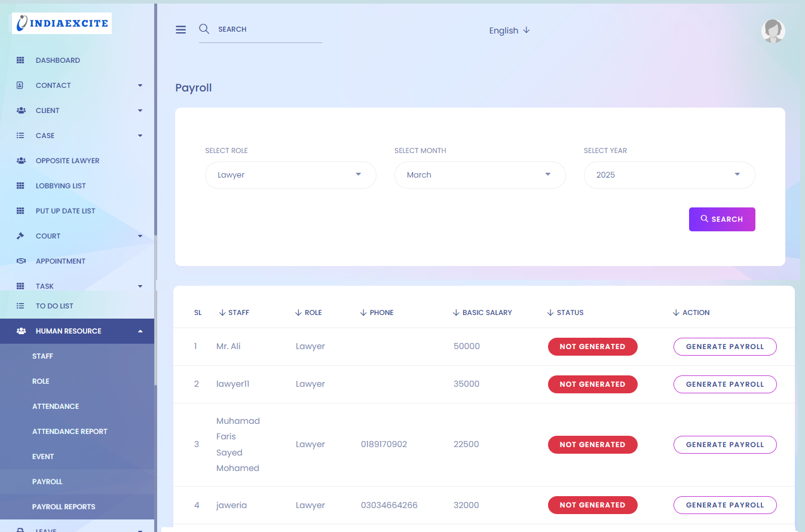Image resolution: width=805 pixels, height=532 pixels.
Task: Open Payroll Reports in sidebar
Action: point(63,507)
